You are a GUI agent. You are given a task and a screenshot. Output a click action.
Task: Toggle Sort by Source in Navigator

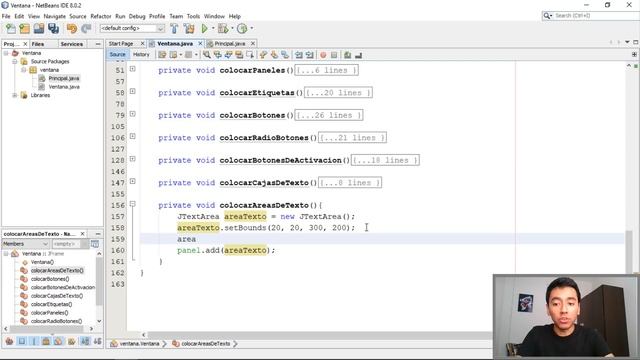pyautogui.click(x=98, y=341)
